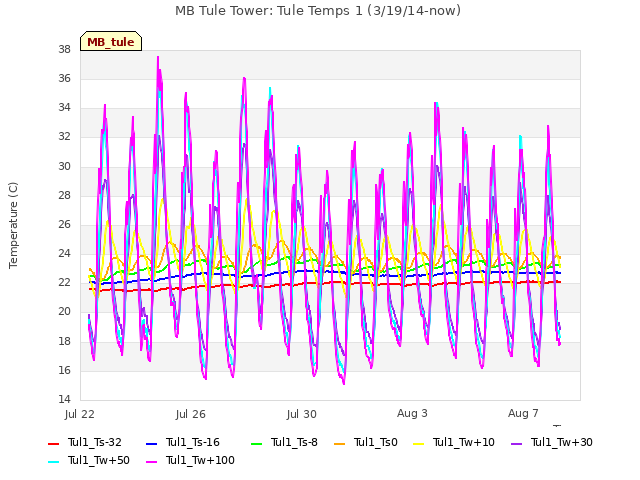Image resolution: width=640 pixels, height=480 pixels.
Task: Click the blue Tul1_Ts-16 legend swatch
Action: coord(151,443)
